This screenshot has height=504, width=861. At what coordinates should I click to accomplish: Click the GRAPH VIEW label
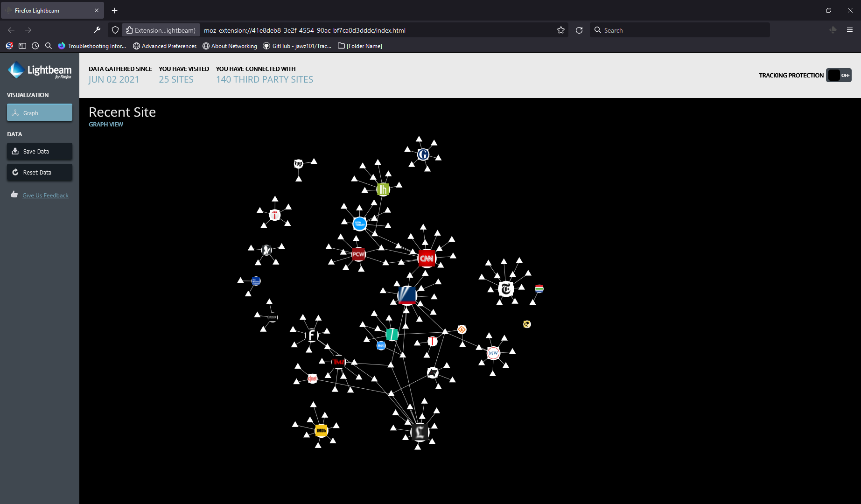click(106, 125)
